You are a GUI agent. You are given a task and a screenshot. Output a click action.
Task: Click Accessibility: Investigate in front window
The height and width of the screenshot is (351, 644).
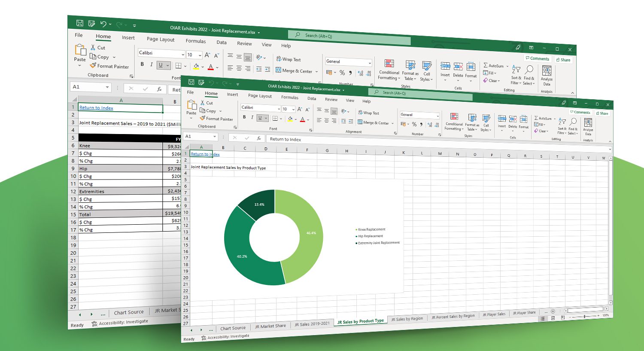(x=225, y=337)
